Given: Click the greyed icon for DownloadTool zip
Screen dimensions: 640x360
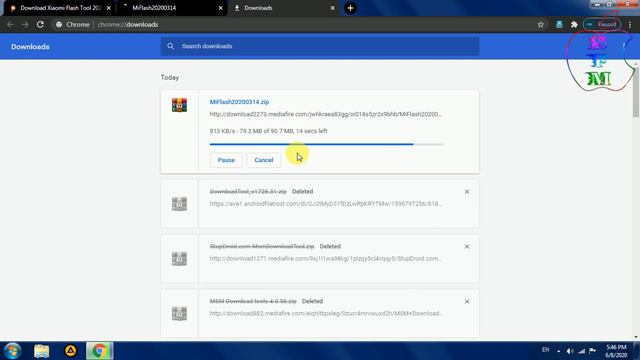Looking at the screenshot, I should pyautogui.click(x=179, y=204).
